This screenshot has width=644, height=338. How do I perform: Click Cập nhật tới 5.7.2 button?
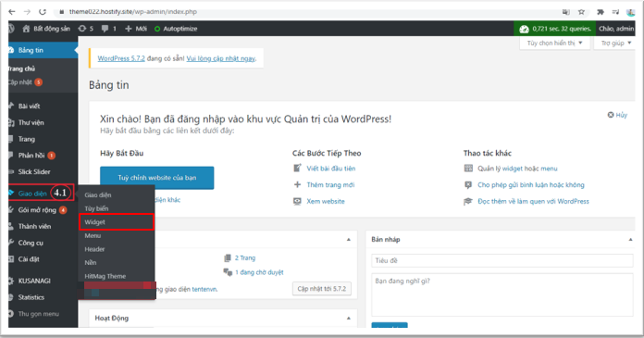[x=322, y=289]
